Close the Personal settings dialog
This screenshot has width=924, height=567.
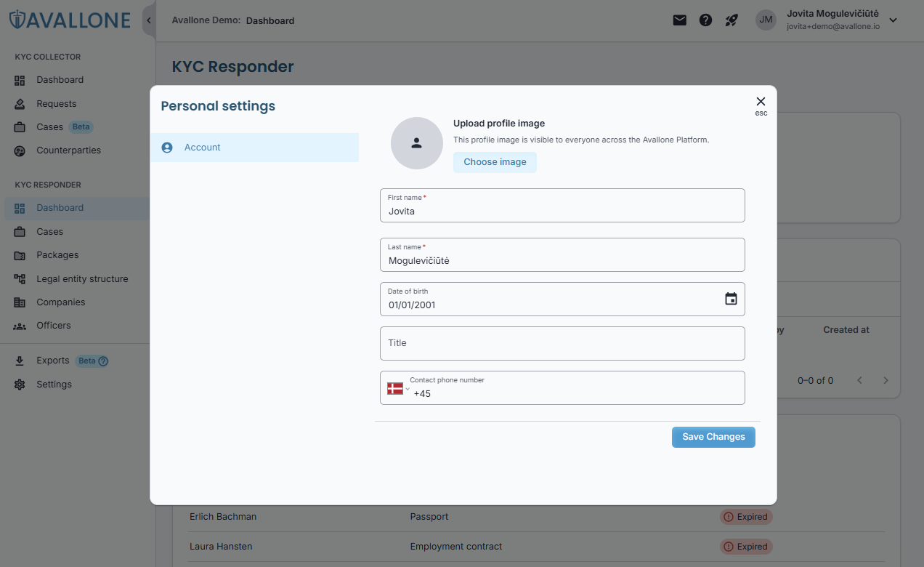click(x=761, y=102)
